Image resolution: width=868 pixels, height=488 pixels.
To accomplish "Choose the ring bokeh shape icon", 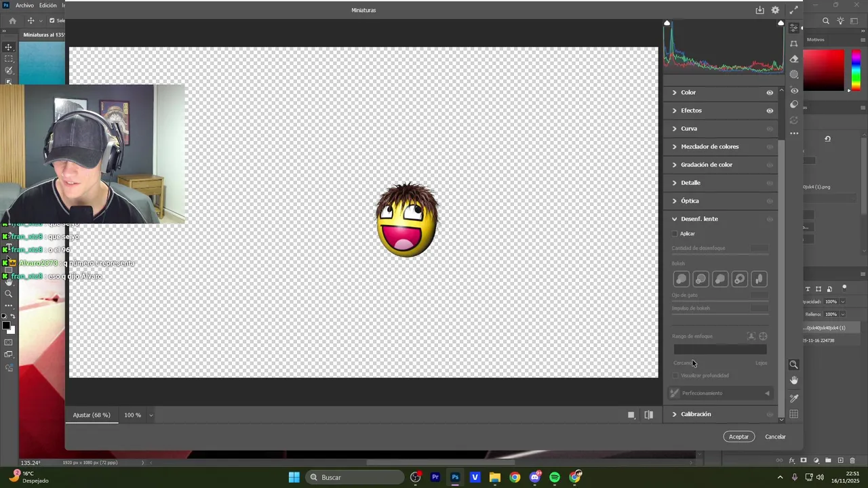I will 740,279.
